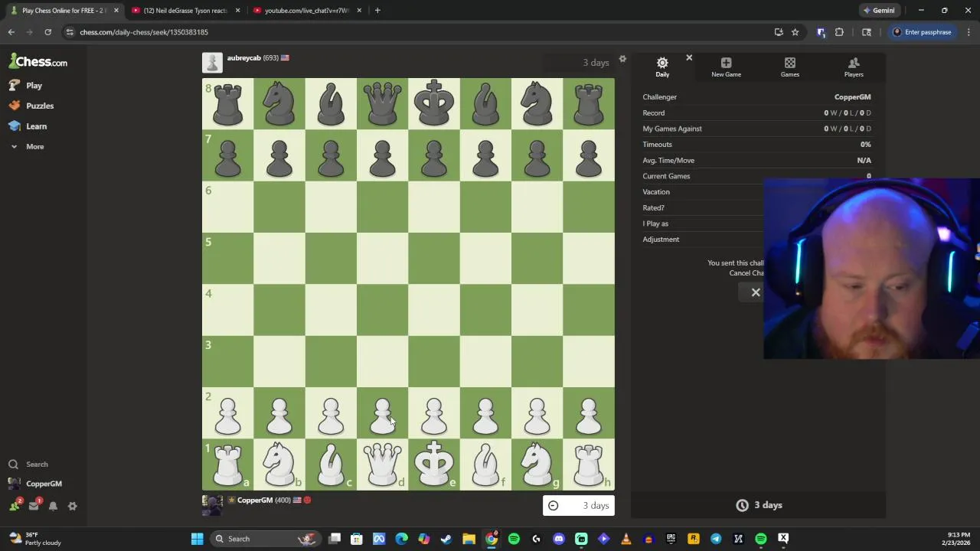
Task: Select the black queen on d8
Action: coord(382,103)
